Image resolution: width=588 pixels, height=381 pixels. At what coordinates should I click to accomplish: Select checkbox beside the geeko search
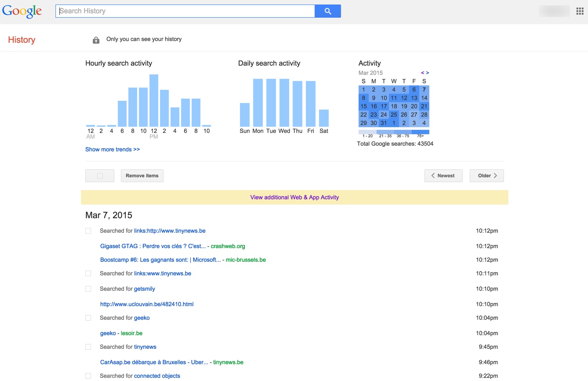88,318
